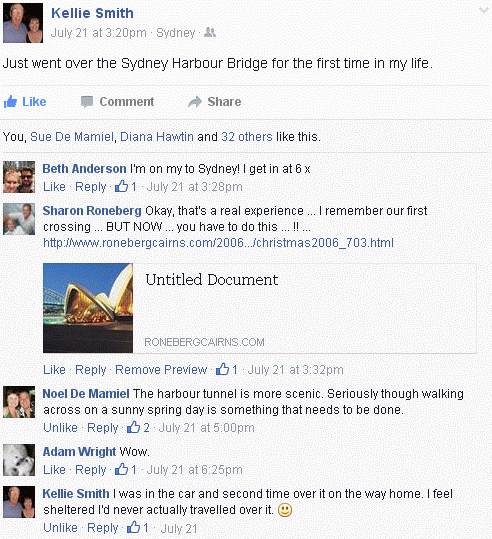
Task: Open the ronebergcairns.com christmas2006 link
Action: tap(218, 243)
